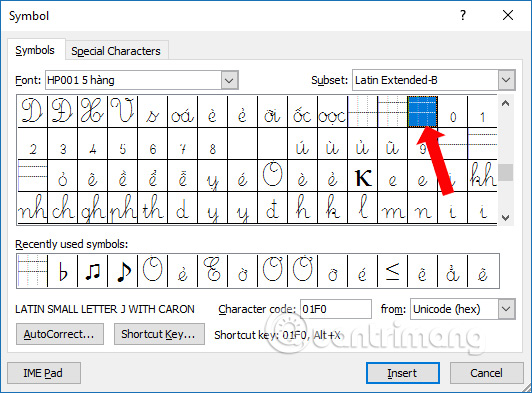Click the symbol grid scroll down arrow
The image size is (532, 393).
point(506,218)
